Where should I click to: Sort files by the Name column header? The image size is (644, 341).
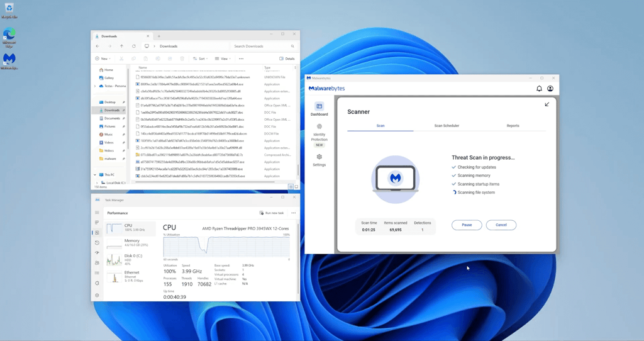click(143, 67)
